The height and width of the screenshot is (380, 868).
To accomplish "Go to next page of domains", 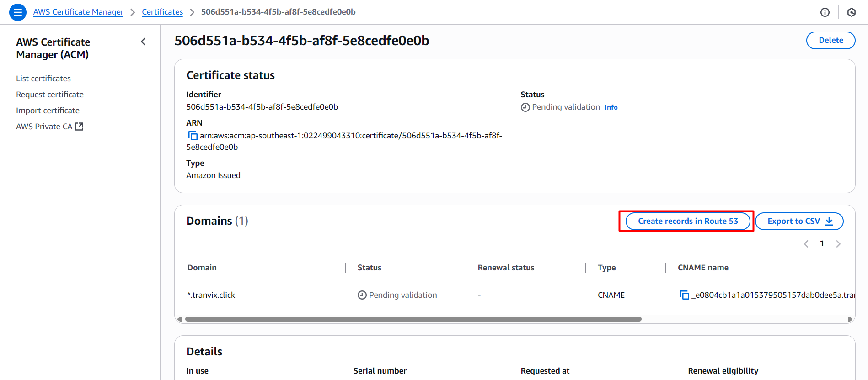I will click(838, 244).
